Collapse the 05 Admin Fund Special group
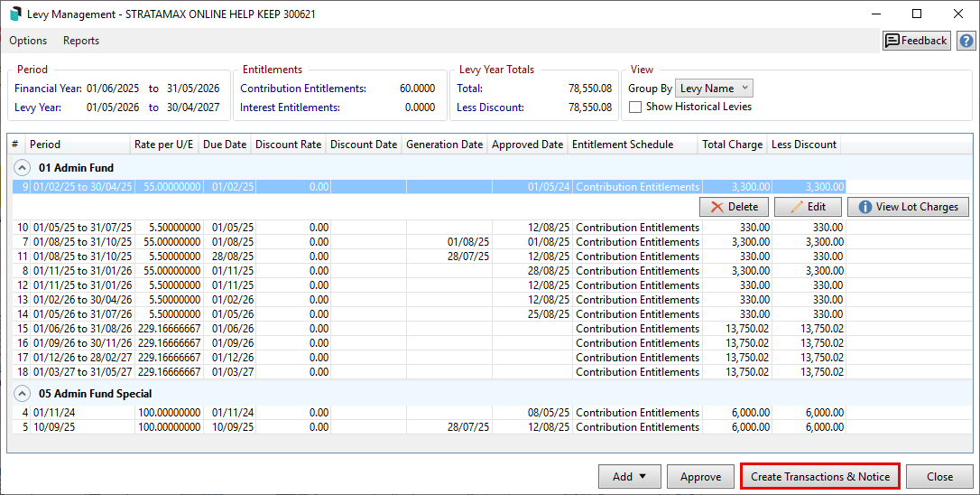Screen dimensions: 980x495 20,394
